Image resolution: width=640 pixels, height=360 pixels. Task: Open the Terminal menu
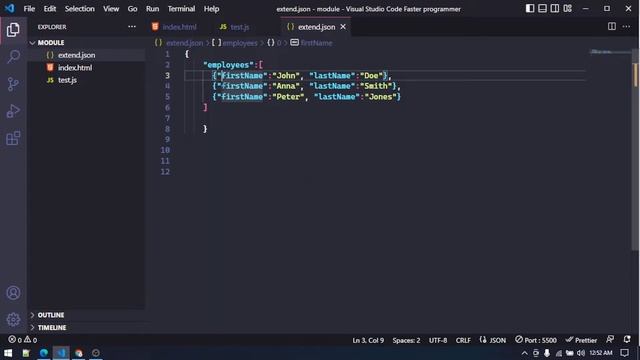coord(181,9)
